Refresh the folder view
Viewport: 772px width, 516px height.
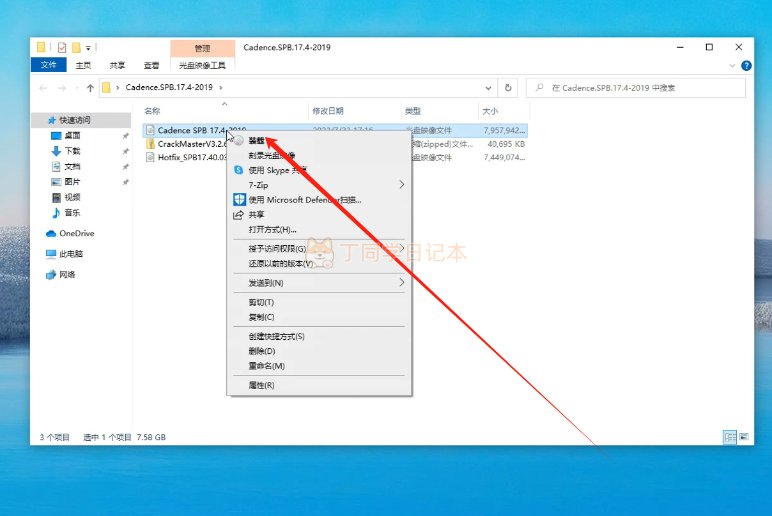(508, 88)
